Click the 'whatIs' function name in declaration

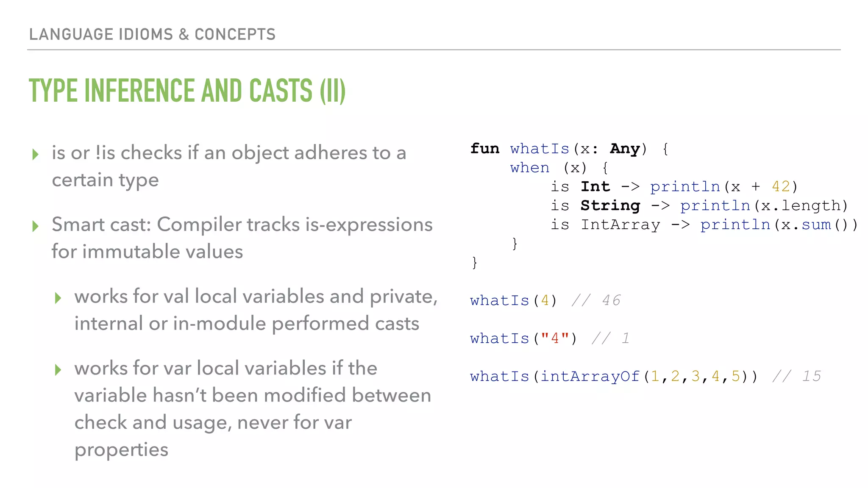[x=540, y=149]
